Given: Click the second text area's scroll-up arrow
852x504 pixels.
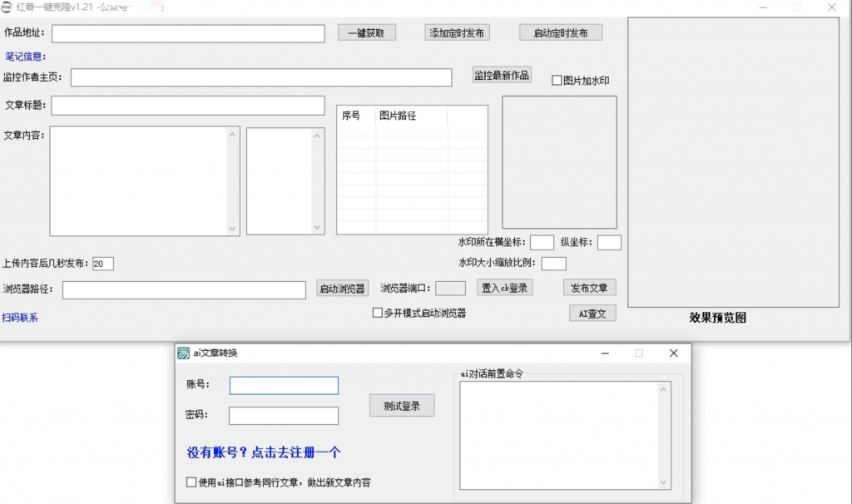Looking at the screenshot, I should [x=317, y=136].
